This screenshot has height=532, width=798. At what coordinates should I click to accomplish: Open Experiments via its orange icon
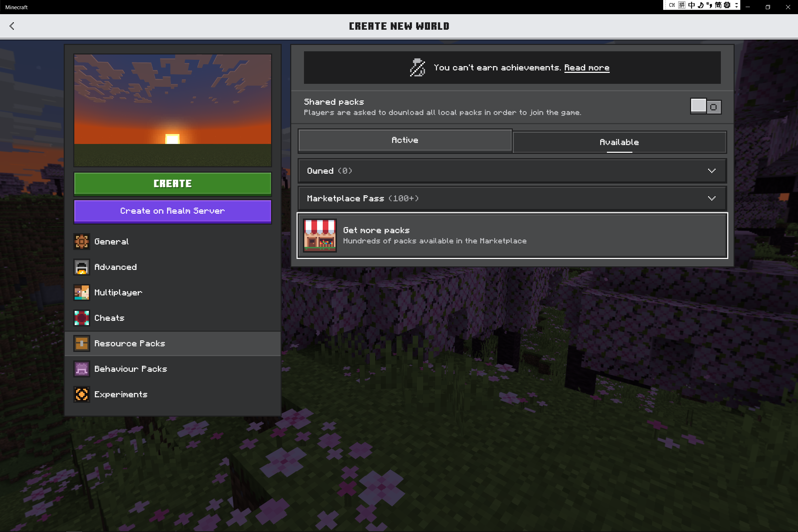pyautogui.click(x=81, y=394)
